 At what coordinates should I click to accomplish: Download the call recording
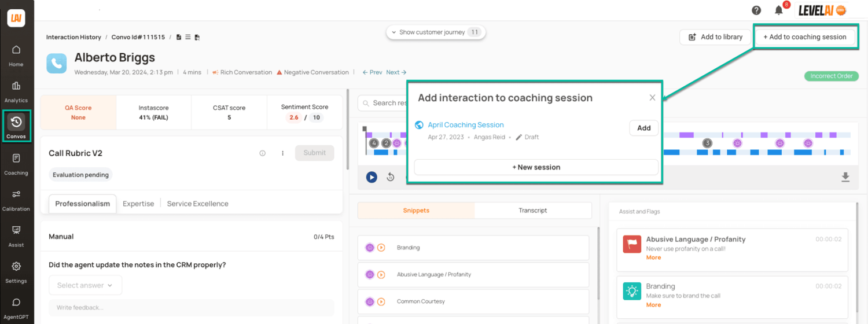(845, 177)
